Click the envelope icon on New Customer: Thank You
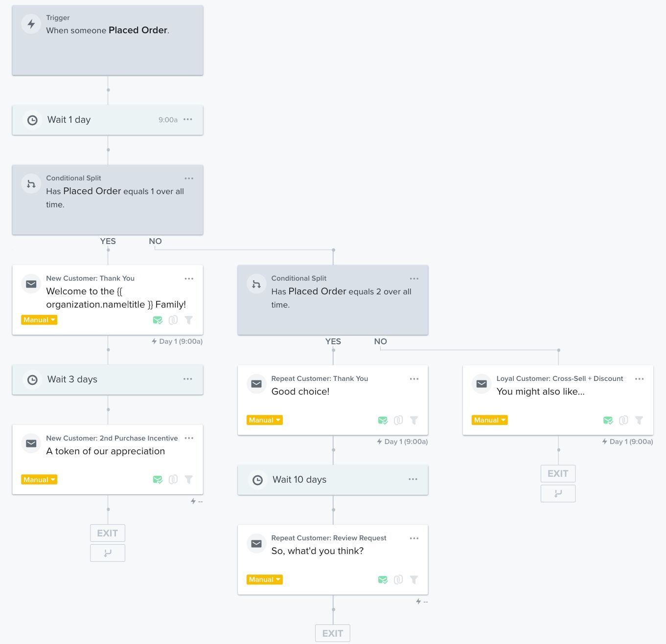 [31, 284]
